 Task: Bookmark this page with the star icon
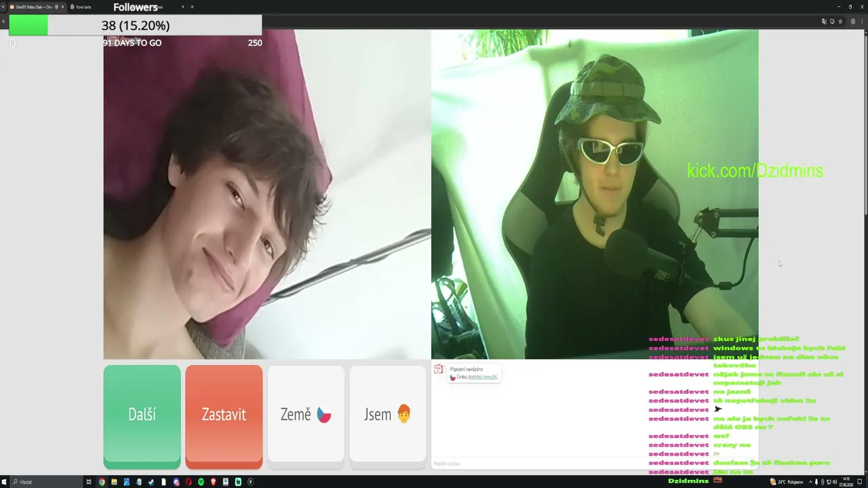[x=840, y=21]
